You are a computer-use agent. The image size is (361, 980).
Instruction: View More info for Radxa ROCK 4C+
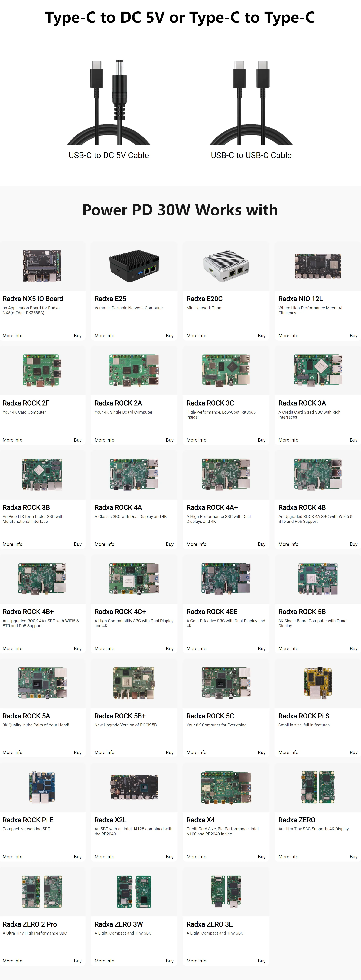pyautogui.click(x=104, y=648)
